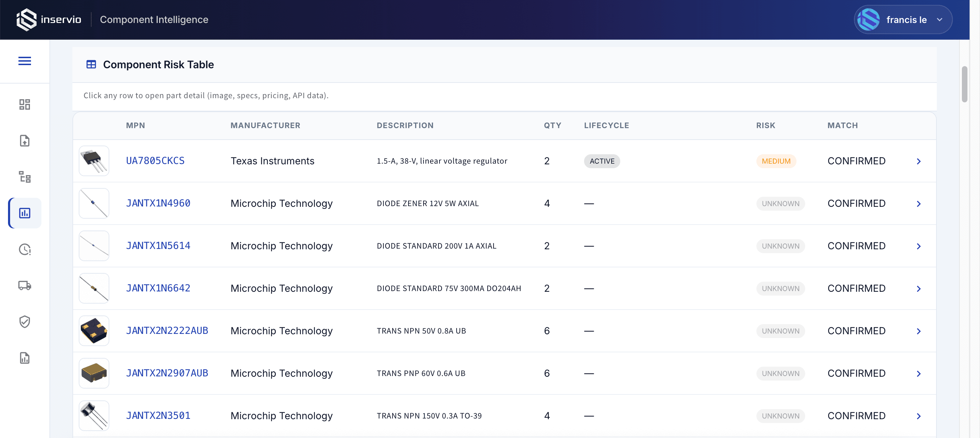Toggle the hamburger sidebar menu

click(x=25, y=61)
